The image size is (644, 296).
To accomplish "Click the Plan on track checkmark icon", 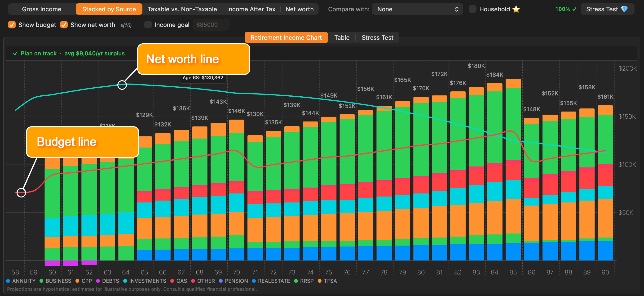I will (15, 53).
